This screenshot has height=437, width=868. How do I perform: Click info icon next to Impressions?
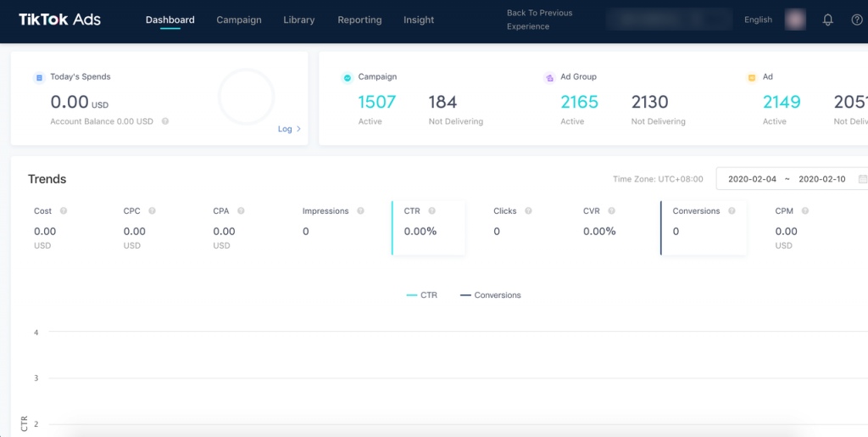[x=360, y=211]
